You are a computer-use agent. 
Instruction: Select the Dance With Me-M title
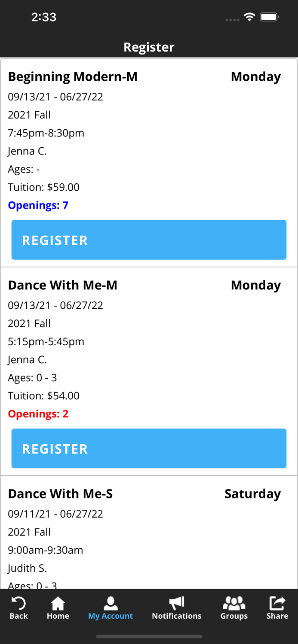[63, 285]
